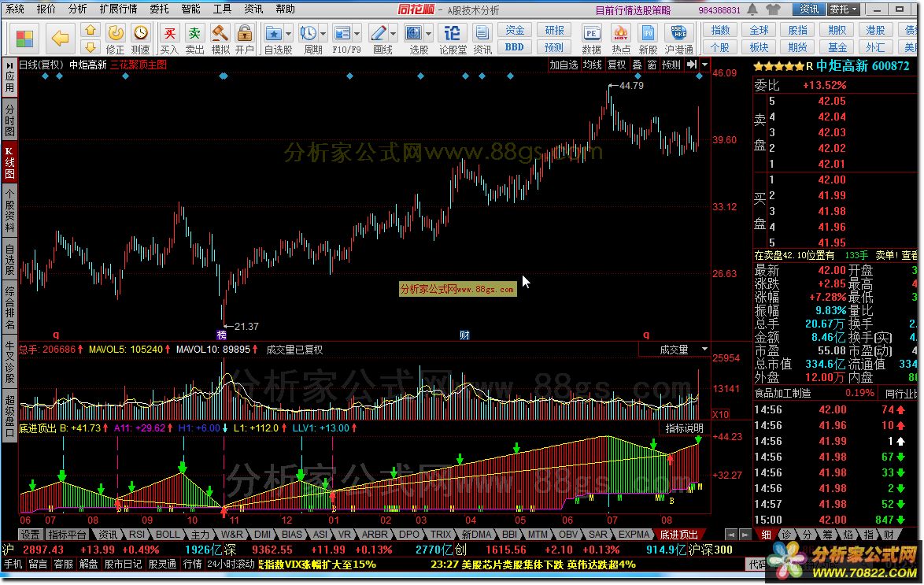Open the 系统 menu

(x=15, y=9)
